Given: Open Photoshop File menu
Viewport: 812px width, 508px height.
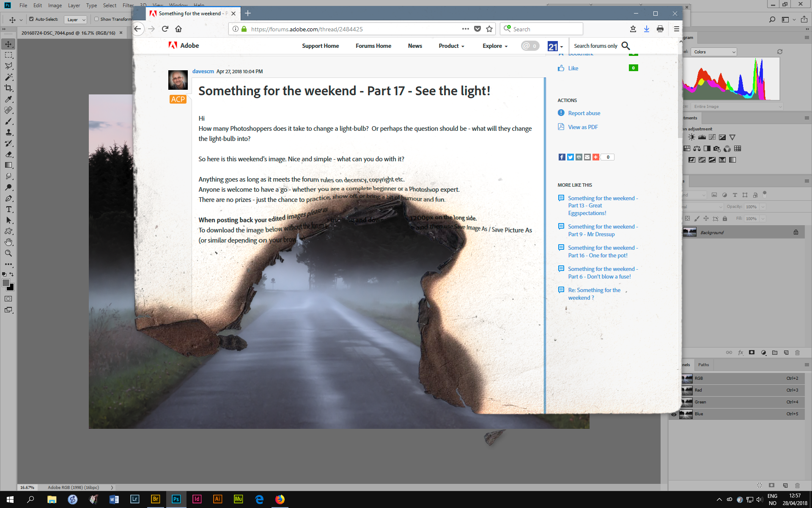Looking at the screenshot, I should [x=23, y=5].
